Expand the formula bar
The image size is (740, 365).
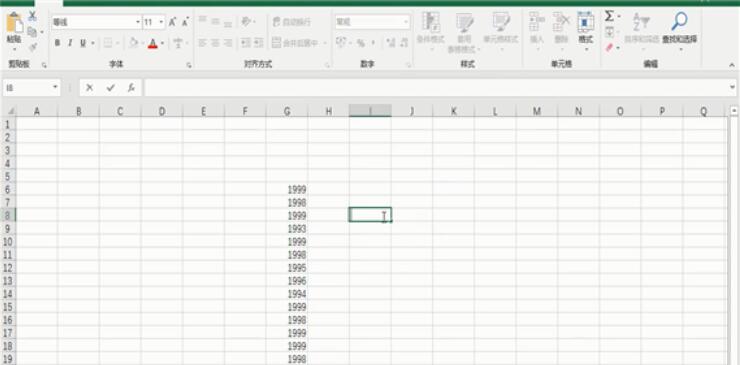tap(732, 87)
